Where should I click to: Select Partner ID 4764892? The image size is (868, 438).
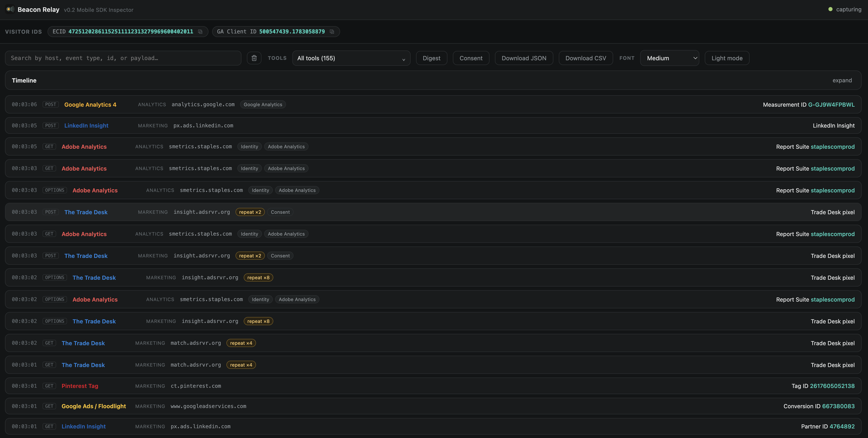[842, 427]
